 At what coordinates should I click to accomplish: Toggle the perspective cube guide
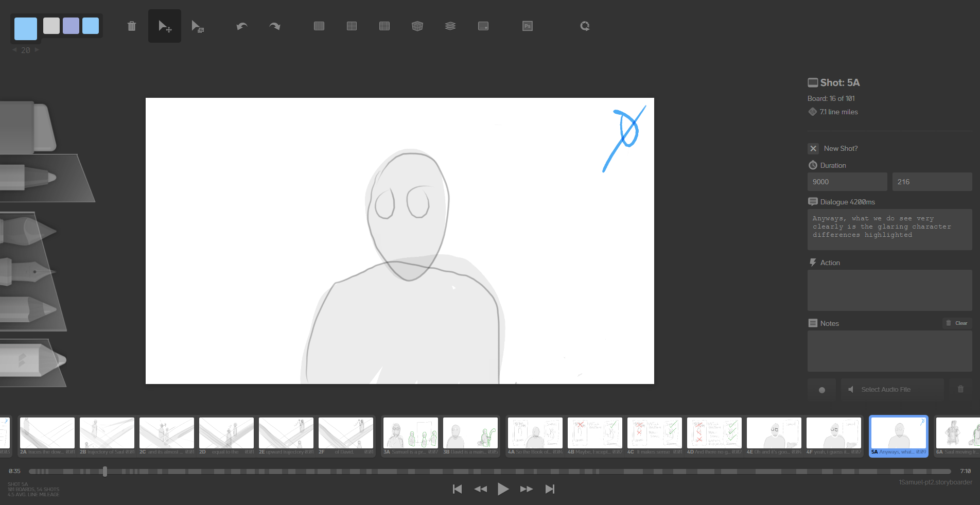coord(417,26)
